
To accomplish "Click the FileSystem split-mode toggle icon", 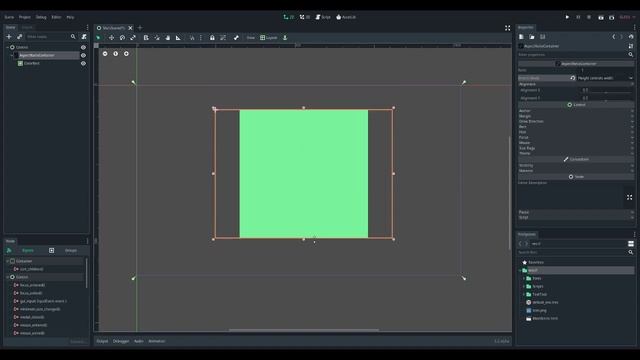I will pos(631,244).
